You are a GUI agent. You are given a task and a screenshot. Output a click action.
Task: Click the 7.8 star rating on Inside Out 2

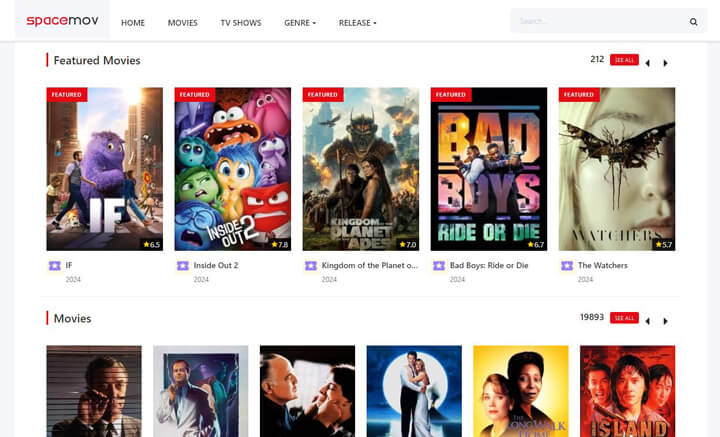click(x=280, y=245)
